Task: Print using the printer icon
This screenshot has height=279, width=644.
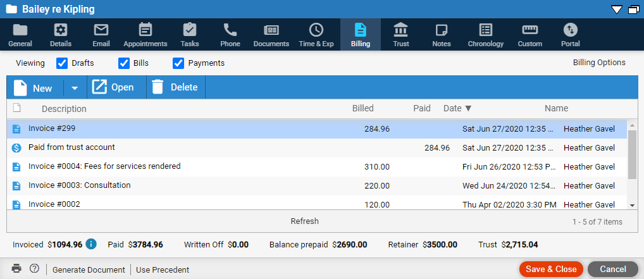Action: coord(16,269)
